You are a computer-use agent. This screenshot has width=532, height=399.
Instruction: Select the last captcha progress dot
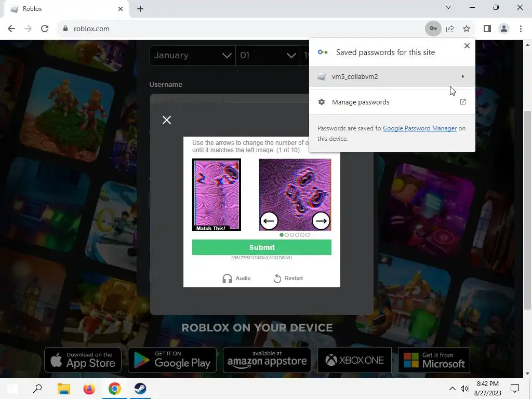click(308, 235)
